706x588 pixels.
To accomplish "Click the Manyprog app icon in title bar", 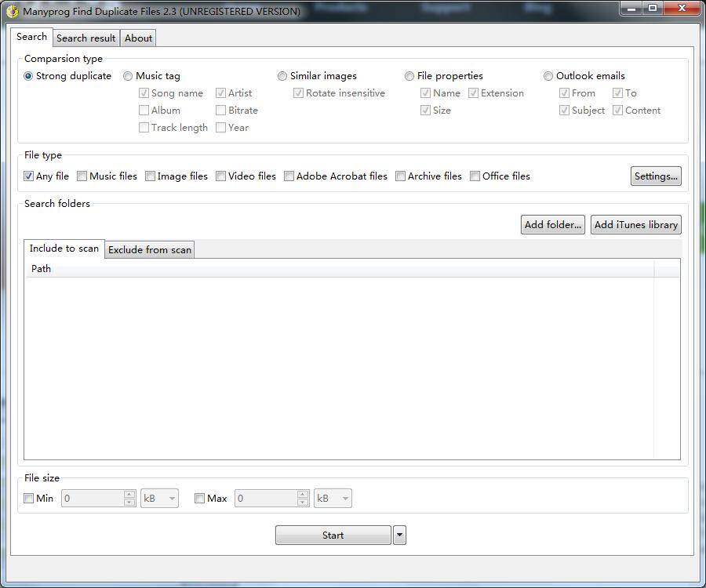I will click(12, 11).
